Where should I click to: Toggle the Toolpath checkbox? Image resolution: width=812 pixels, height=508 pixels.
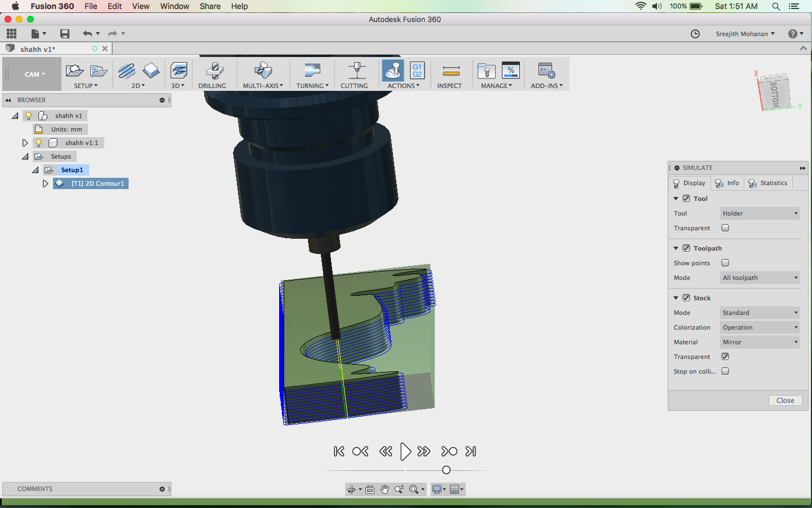[x=686, y=248]
